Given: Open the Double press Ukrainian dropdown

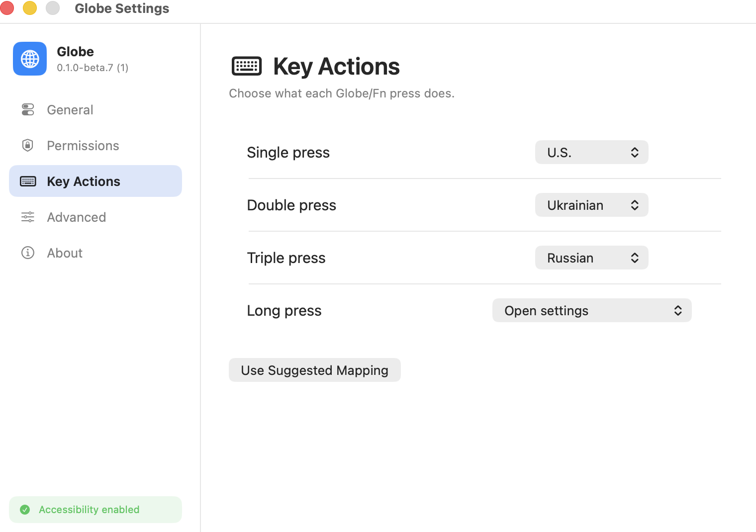Looking at the screenshot, I should 592,205.
